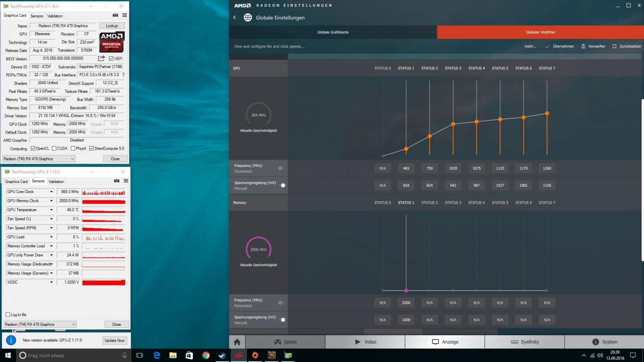Open the Spiele section tab
Screen dimensions: 644x362
285,342
